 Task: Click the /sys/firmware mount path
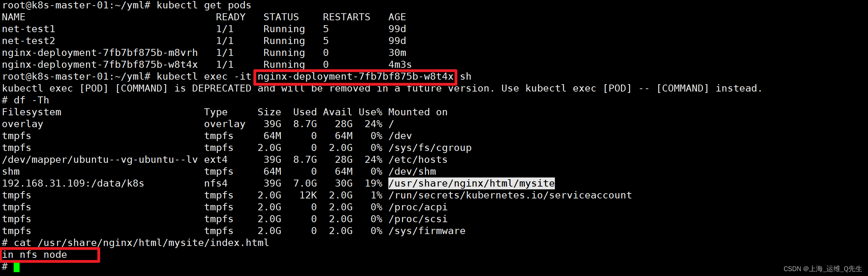427,231
